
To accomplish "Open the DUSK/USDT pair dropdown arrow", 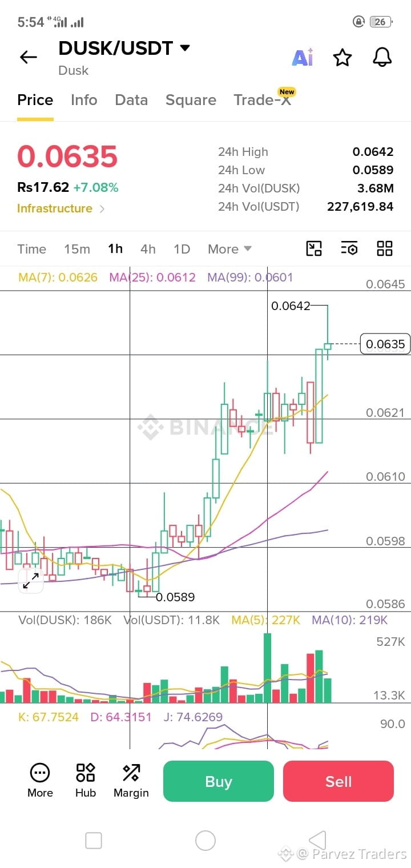I will 185,48.
